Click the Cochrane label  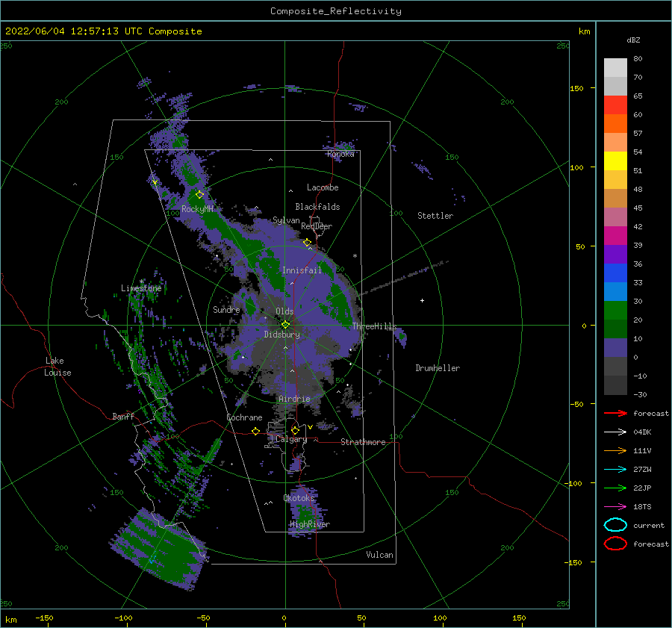[x=244, y=417]
